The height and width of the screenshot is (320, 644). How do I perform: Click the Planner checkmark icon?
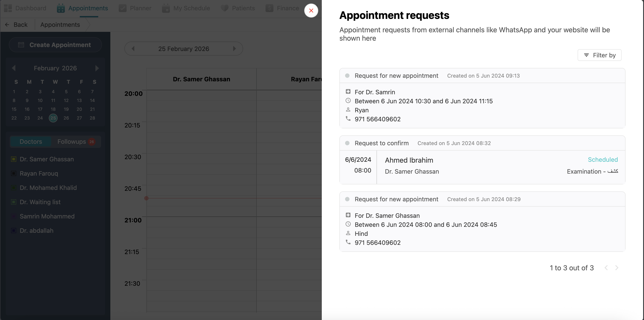pyautogui.click(x=122, y=8)
